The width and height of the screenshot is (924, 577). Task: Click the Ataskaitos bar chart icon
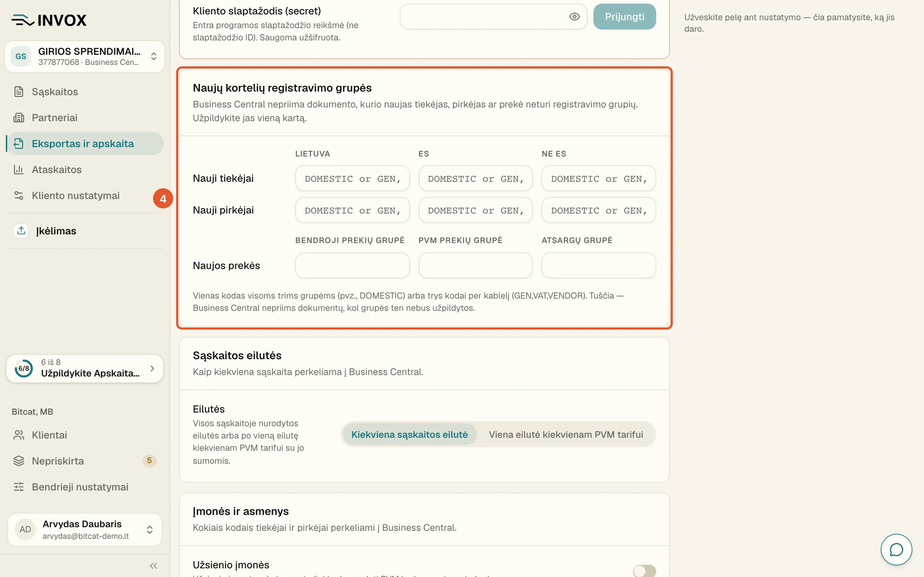(19, 169)
